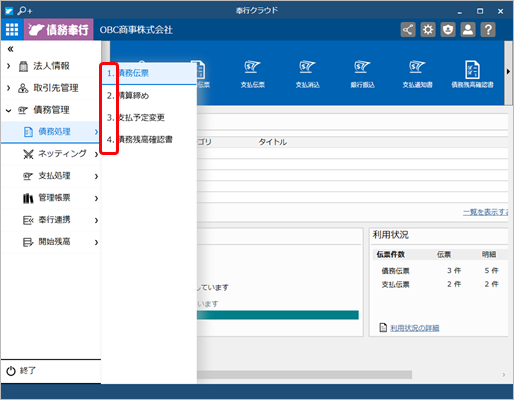Click the bottom horizontal scrollbar
The width and height of the screenshot is (514, 400).
pos(304,375)
